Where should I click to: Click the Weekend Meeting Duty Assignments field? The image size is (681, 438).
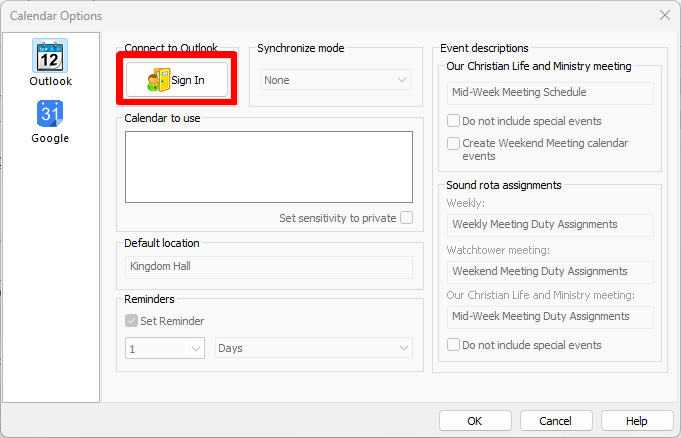550,272
